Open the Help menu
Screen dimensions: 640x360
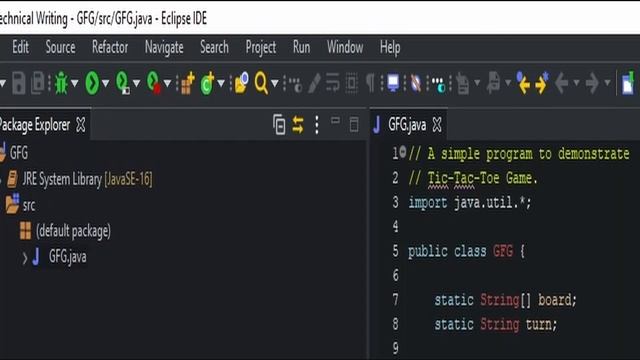click(390, 48)
